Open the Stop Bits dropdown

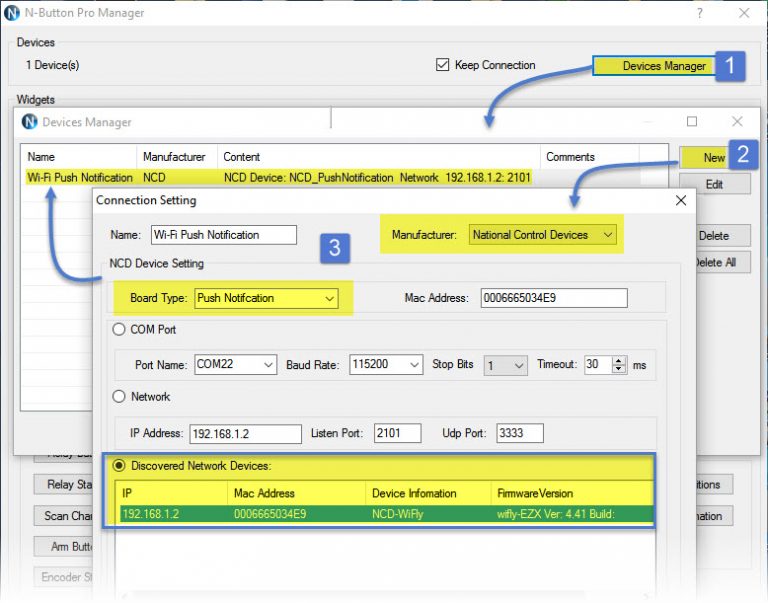point(505,365)
